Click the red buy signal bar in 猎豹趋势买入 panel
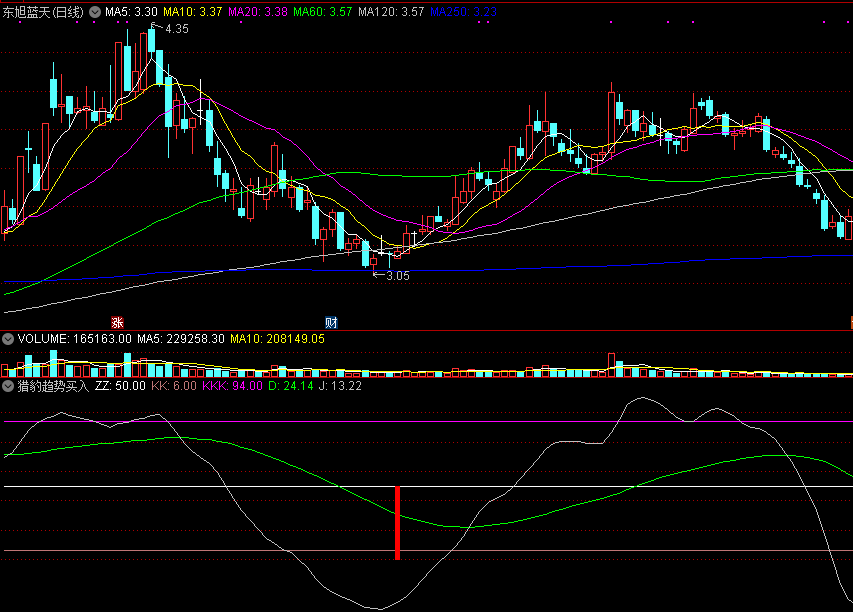Screen dimensions: 853x612 tap(398, 523)
